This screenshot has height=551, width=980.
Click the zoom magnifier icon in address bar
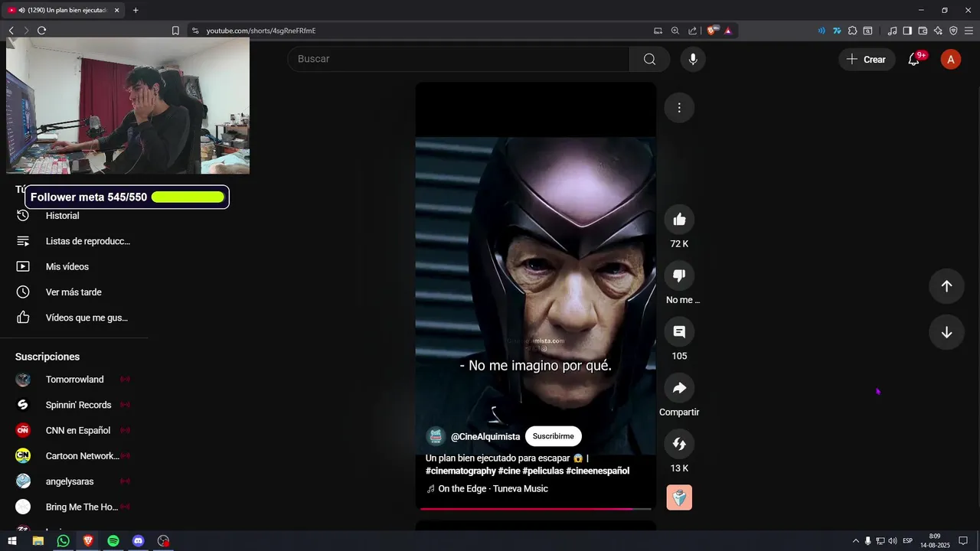[675, 31]
